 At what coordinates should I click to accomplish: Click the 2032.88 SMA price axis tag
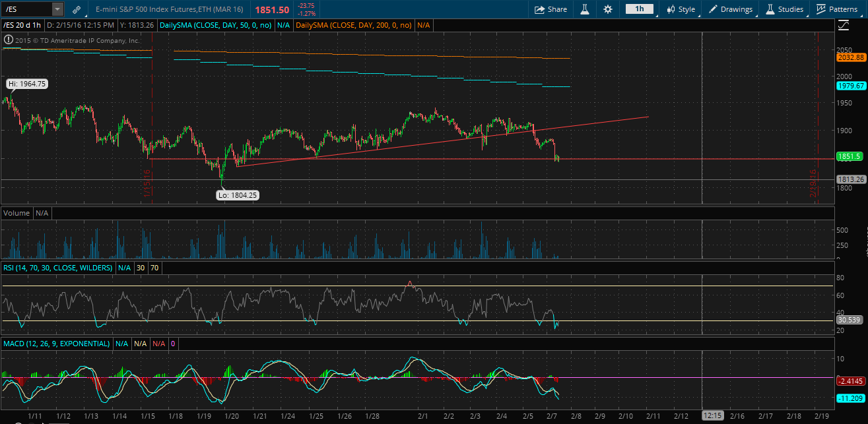pyautogui.click(x=851, y=57)
